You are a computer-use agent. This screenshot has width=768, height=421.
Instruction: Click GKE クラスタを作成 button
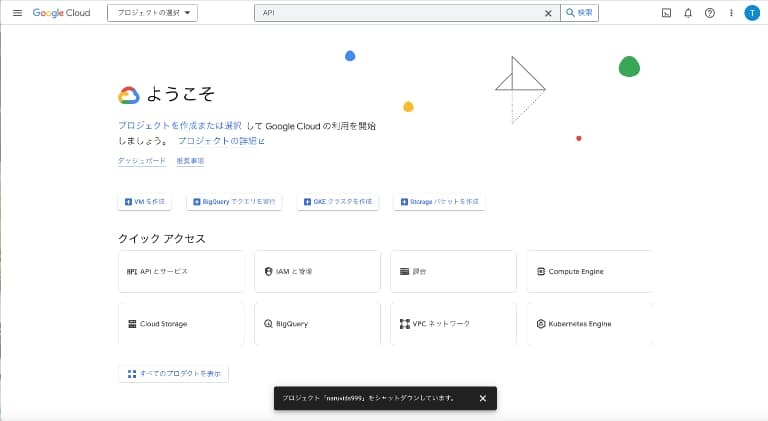(x=337, y=202)
